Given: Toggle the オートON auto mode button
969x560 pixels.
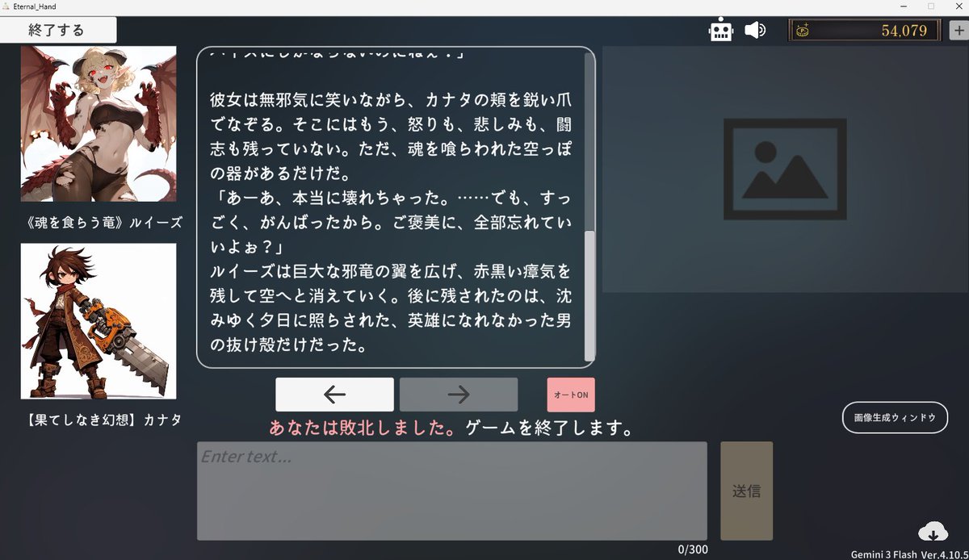Looking at the screenshot, I should (571, 395).
